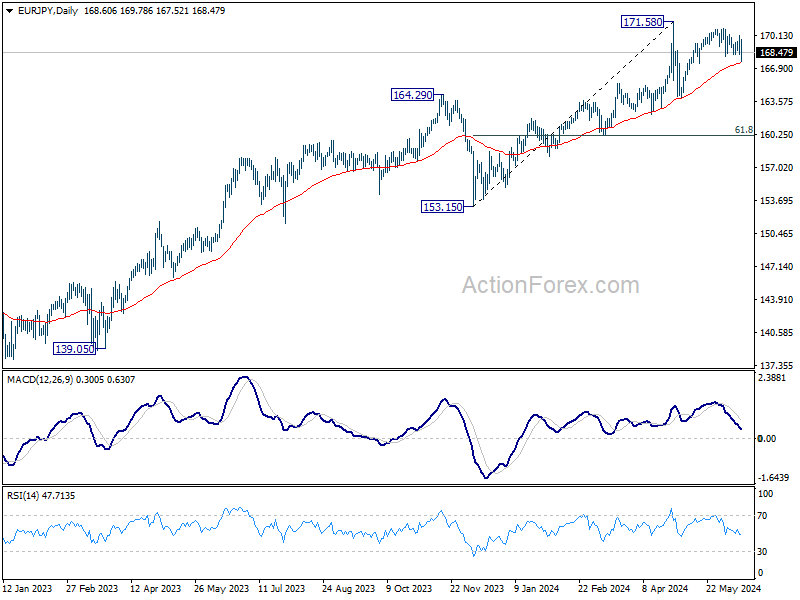Viewport: 800px width, 600px height.
Task: Click the 12 Jan 2023 date label
Action: [27, 589]
